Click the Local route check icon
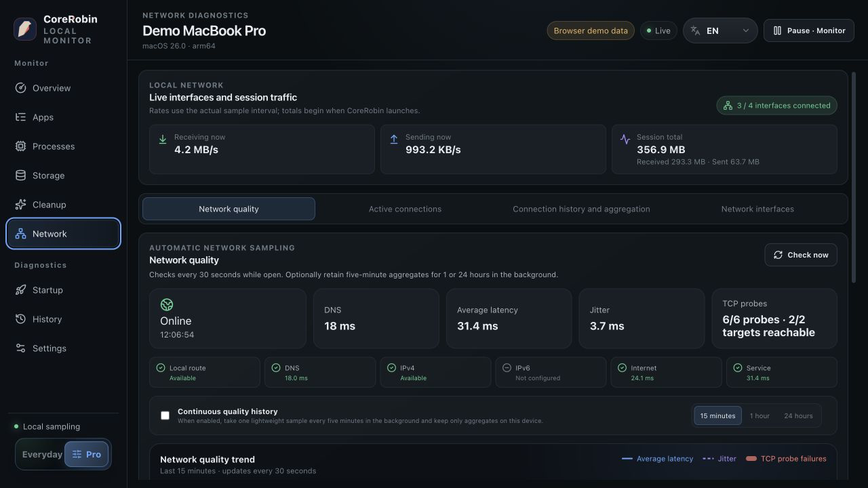 pyautogui.click(x=161, y=368)
